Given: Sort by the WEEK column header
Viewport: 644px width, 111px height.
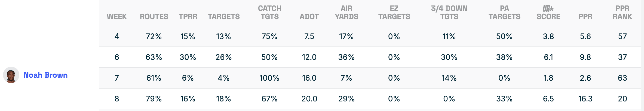Looking at the screenshot, I should click(117, 17).
